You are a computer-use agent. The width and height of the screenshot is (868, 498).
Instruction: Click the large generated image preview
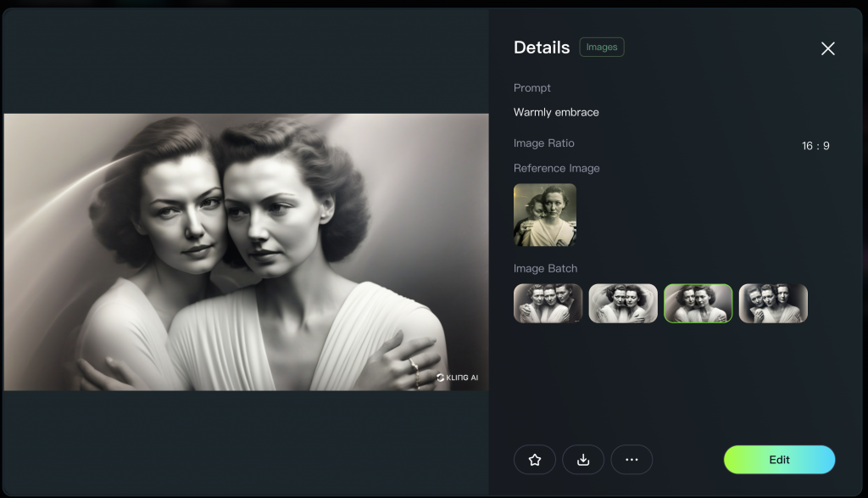point(247,252)
